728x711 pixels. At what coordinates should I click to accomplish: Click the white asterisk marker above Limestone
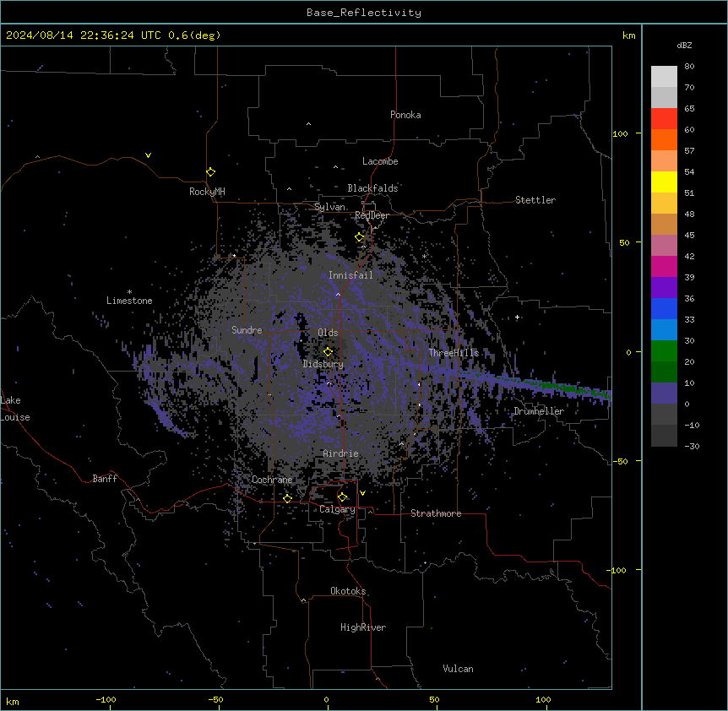pyautogui.click(x=129, y=292)
